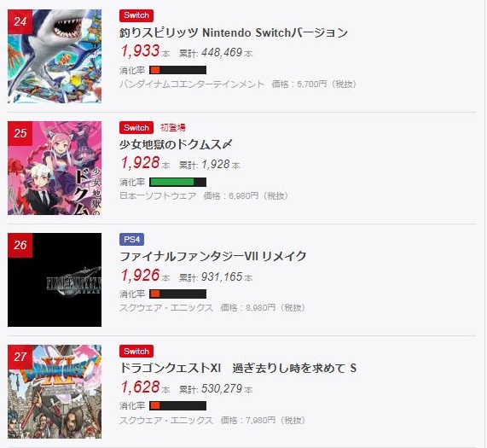Screen dimensions: 487x448
Task: Click the Switch tag for 少女地獄のドクムス〆
Action: 136,128
